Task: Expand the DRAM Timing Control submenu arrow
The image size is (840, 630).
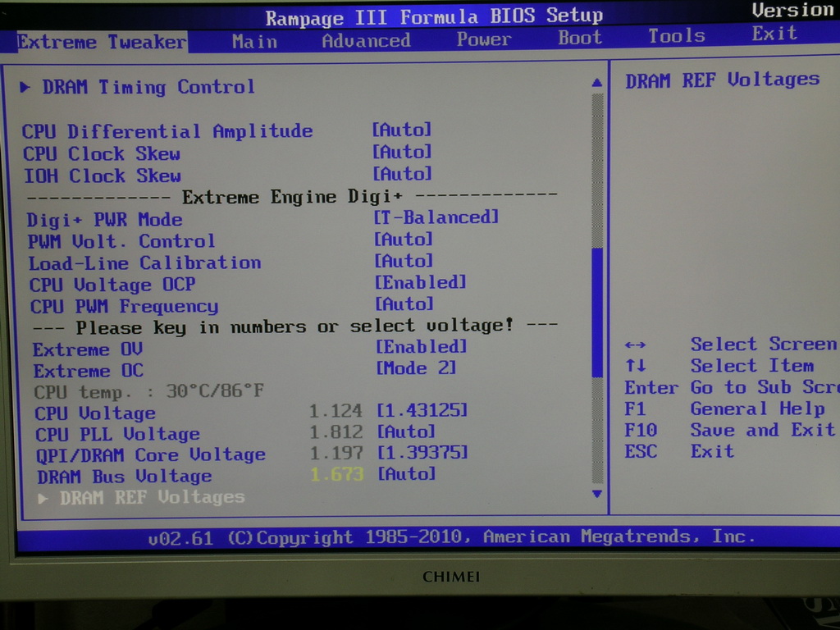Action: (25, 87)
